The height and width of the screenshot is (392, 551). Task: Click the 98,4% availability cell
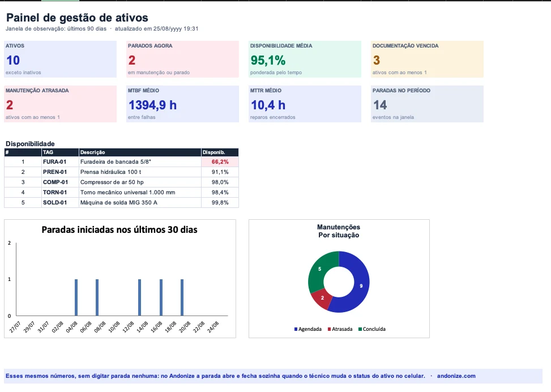(220, 192)
